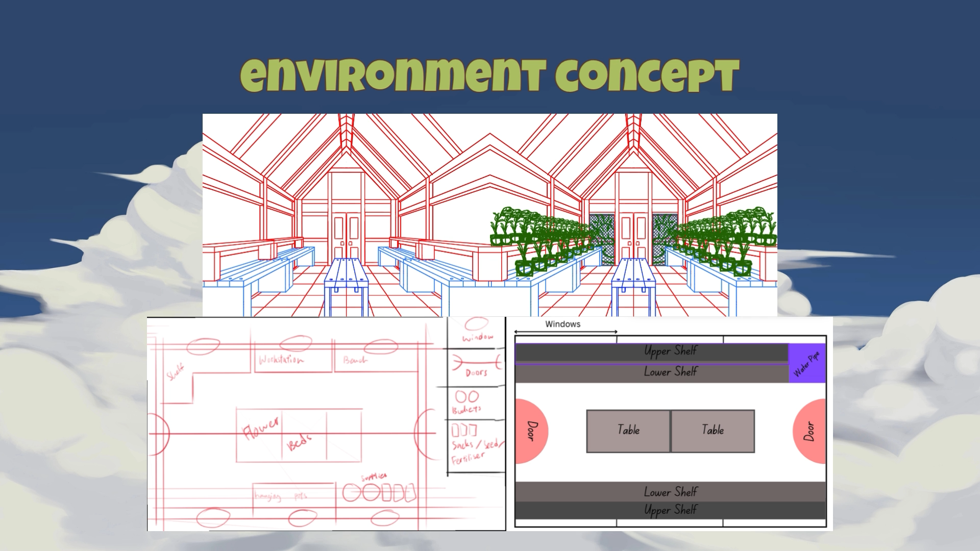
Task: Click the left 'Table' box
Action: [x=628, y=431]
